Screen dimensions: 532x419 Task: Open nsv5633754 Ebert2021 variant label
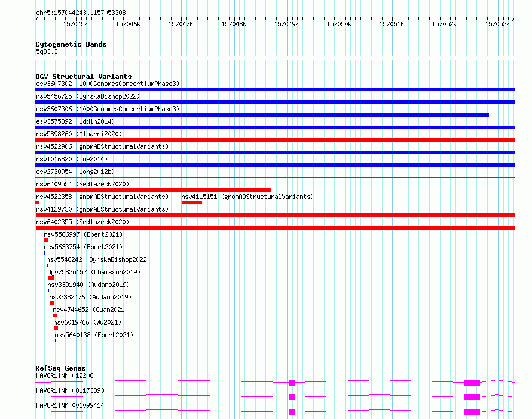pos(83,247)
